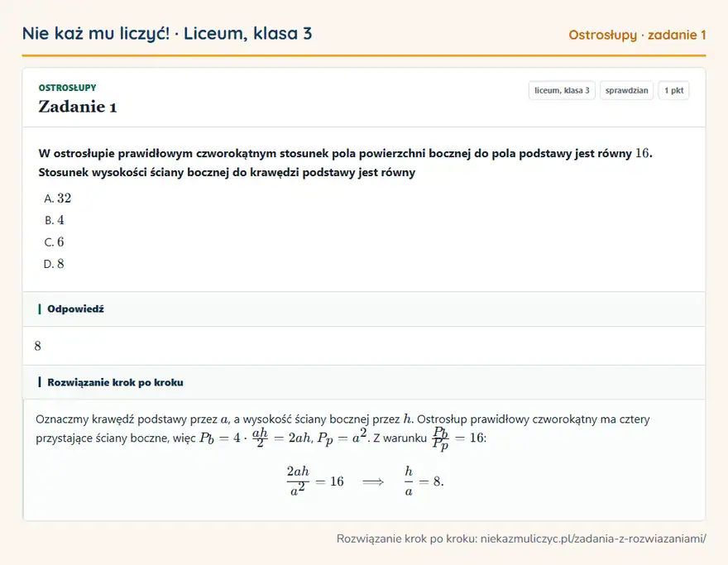
Task: Collapse the 'Rozwiązanie krok po kroku' section
Action: (x=364, y=382)
